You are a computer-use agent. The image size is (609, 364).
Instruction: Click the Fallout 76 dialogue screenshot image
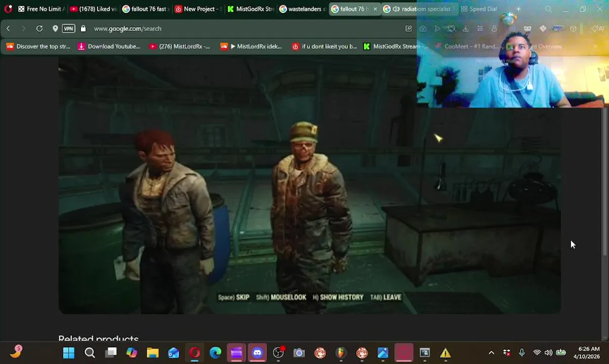pos(310,185)
